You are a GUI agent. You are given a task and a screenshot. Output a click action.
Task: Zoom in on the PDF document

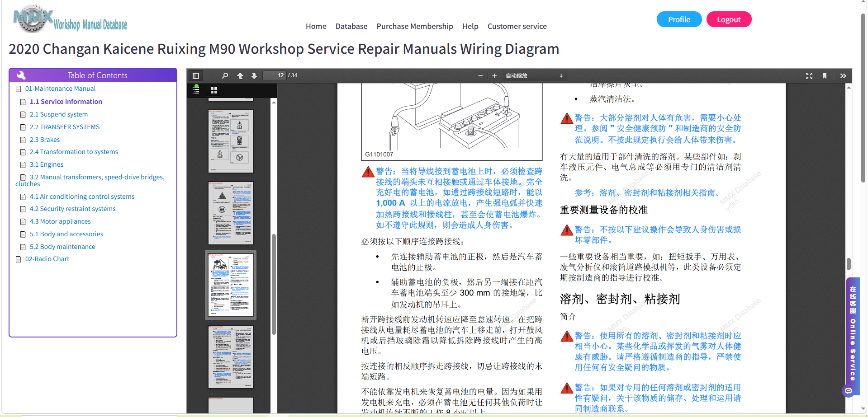(x=494, y=76)
